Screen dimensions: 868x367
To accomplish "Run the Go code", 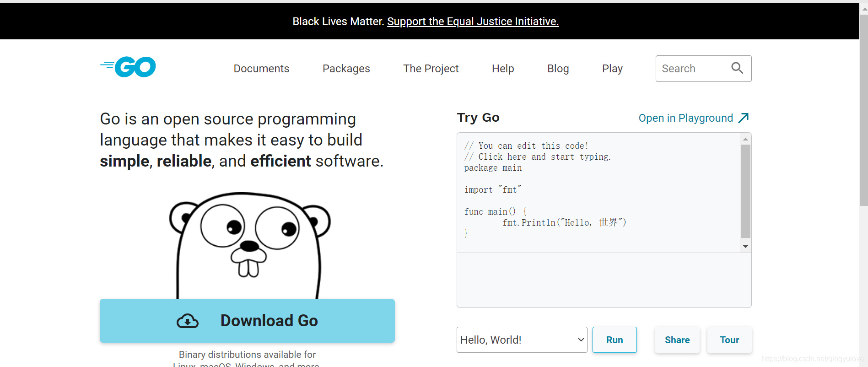I will point(615,340).
